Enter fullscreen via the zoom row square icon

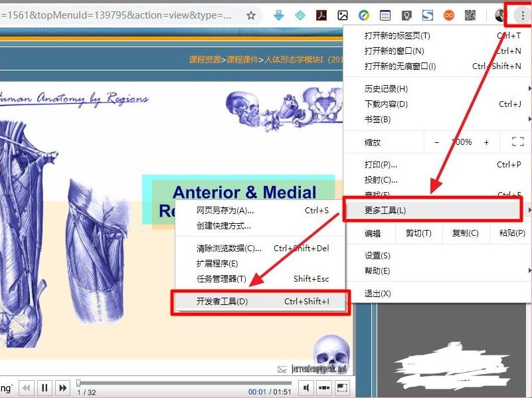(x=518, y=142)
